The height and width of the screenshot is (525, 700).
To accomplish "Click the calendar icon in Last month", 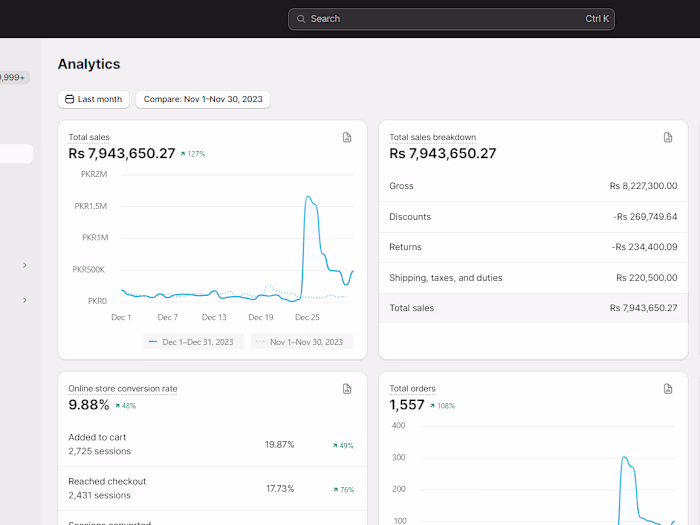I will (x=70, y=99).
